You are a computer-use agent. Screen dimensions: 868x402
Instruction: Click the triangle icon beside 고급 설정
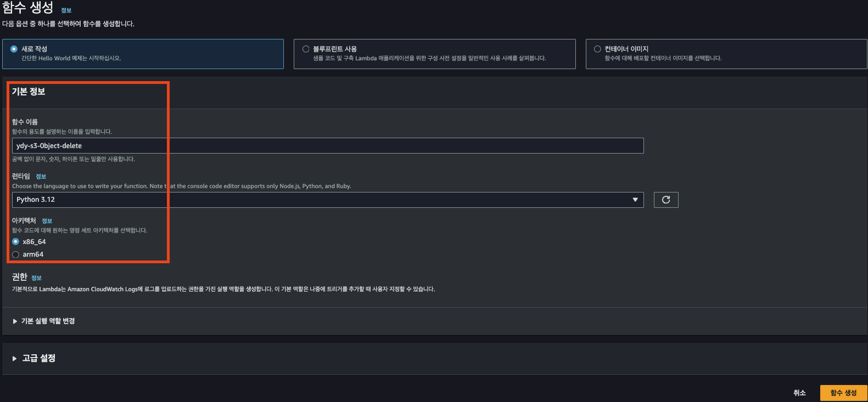(x=15, y=359)
